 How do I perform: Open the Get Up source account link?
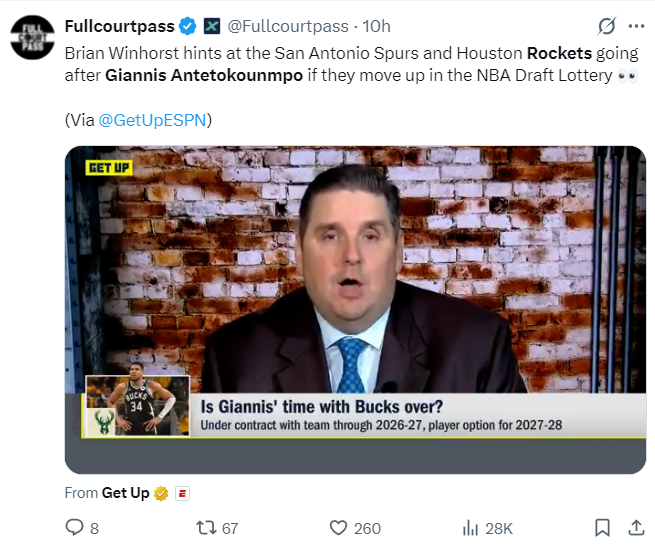pos(125,493)
